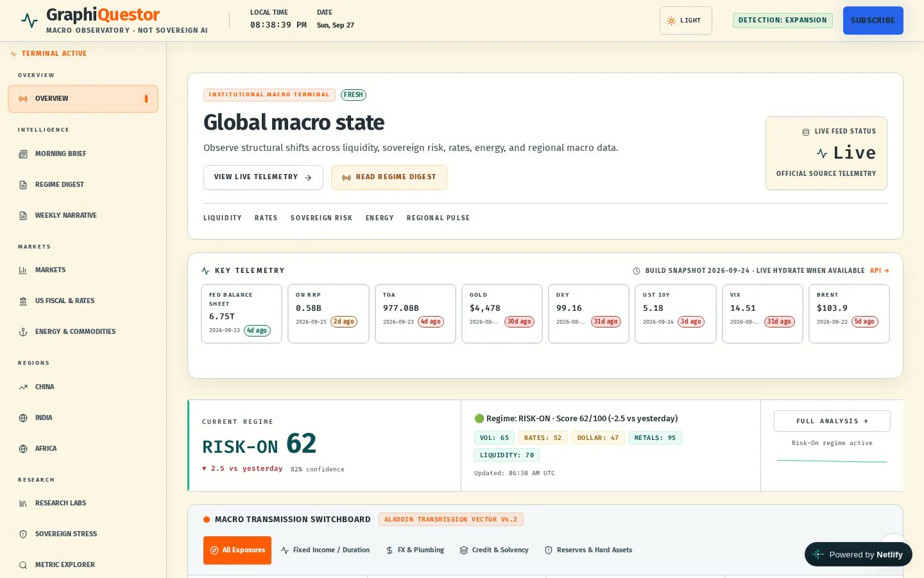This screenshot has width=924, height=578.
Task: Click the Markets bar chart icon
Action: click(23, 270)
